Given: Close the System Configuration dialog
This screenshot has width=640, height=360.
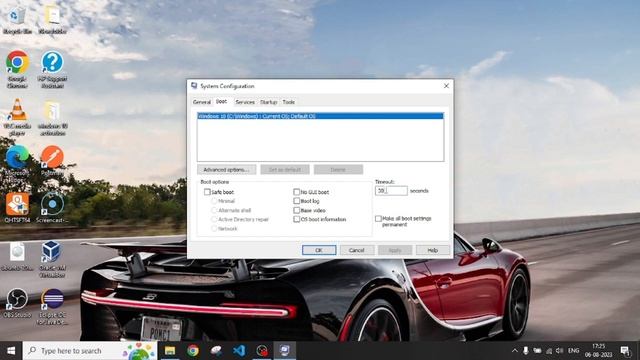Looking at the screenshot, I should click(446, 86).
